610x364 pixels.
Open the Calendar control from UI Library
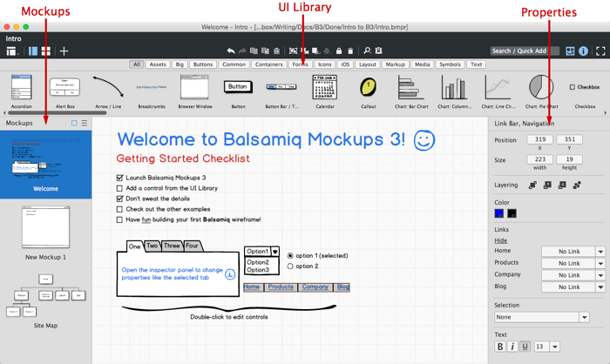[x=324, y=88]
